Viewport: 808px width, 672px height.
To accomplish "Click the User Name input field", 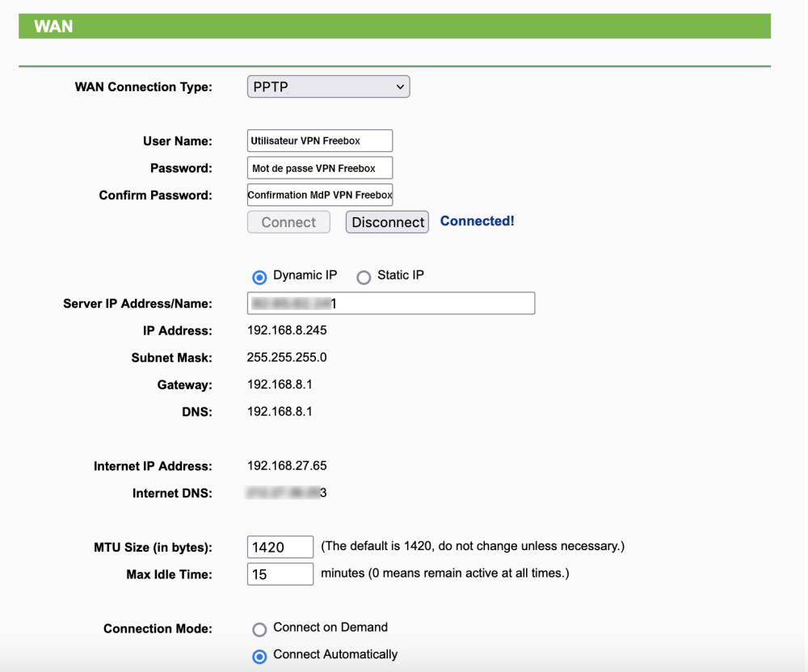I will [x=320, y=141].
